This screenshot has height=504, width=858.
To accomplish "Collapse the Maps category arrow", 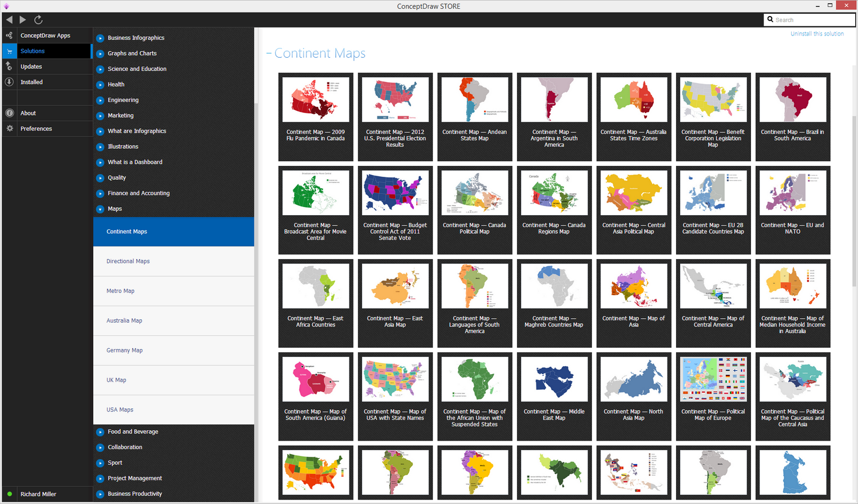I will (x=100, y=209).
